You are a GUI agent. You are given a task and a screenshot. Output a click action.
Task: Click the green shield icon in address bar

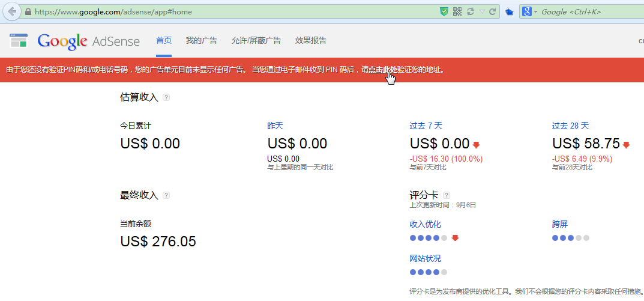(x=444, y=11)
